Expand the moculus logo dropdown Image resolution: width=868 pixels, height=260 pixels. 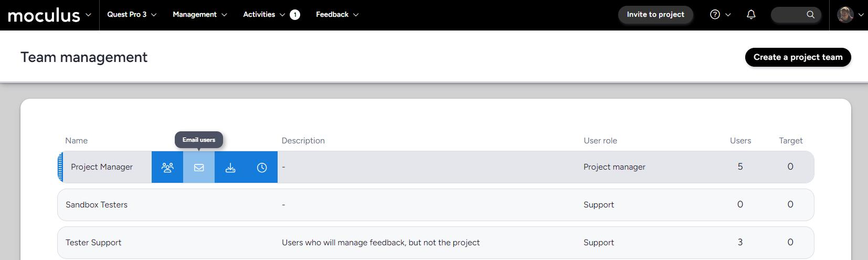pos(88,15)
